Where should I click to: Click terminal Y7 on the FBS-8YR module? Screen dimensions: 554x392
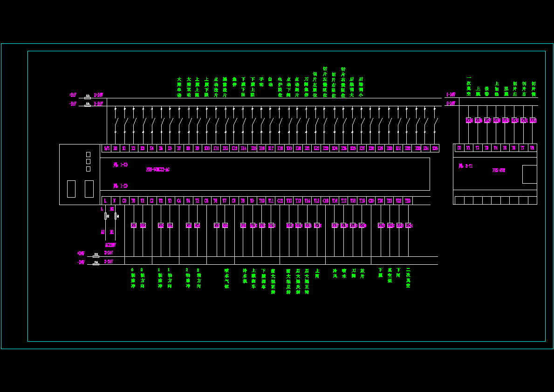523,148
